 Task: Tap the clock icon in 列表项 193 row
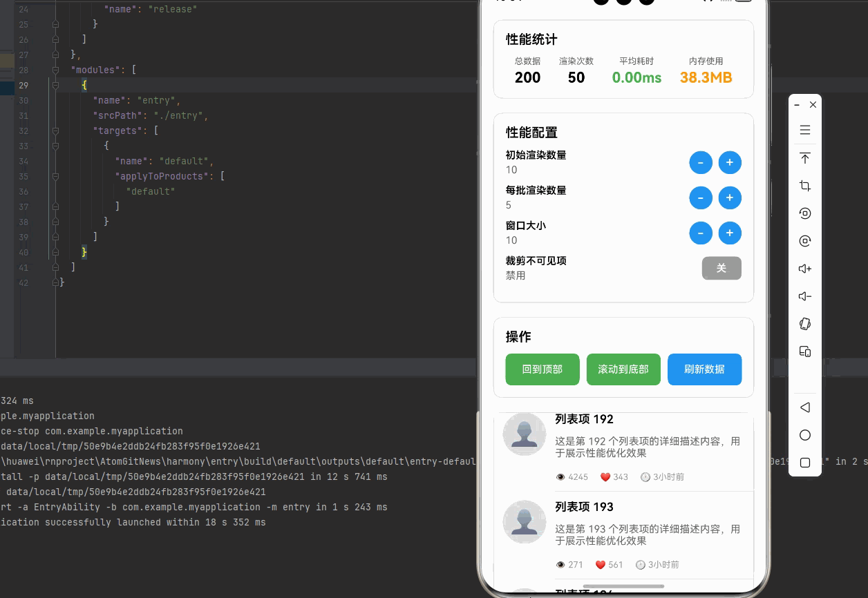(x=640, y=565)
